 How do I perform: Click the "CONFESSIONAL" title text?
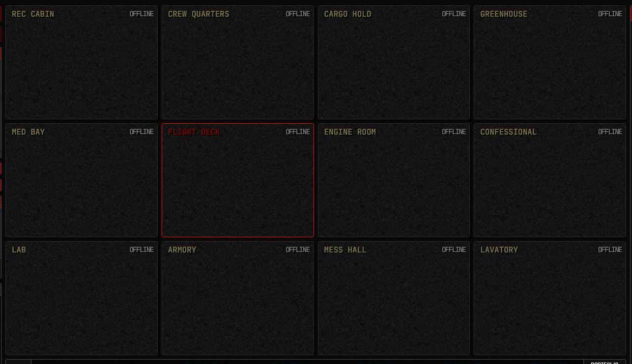(x=509, y=132)
